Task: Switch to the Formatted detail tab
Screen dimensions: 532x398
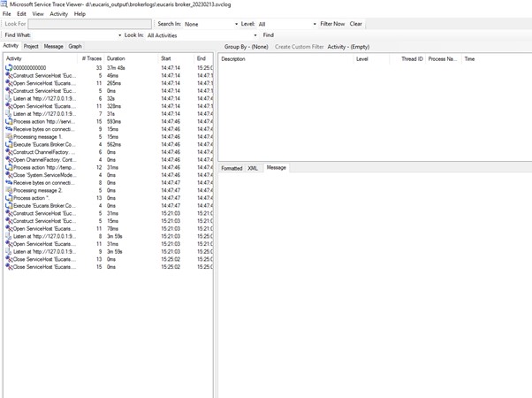Action: click(232, 168)
